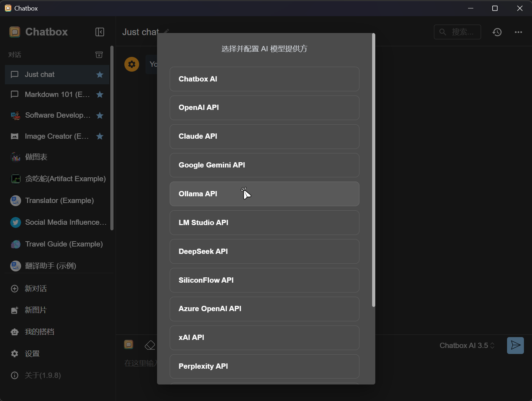Create a new image chat via 新图片
532x401 pixels.
pos(57,310)
